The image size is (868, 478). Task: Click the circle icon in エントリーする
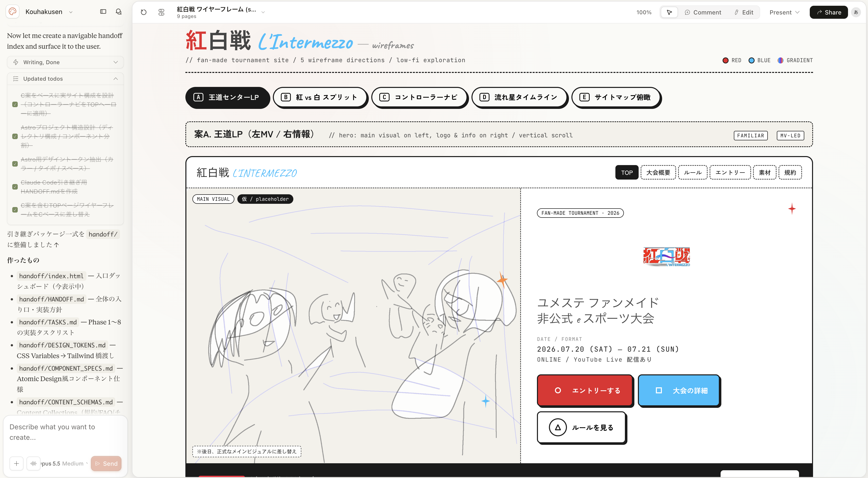tap(558, 390)
